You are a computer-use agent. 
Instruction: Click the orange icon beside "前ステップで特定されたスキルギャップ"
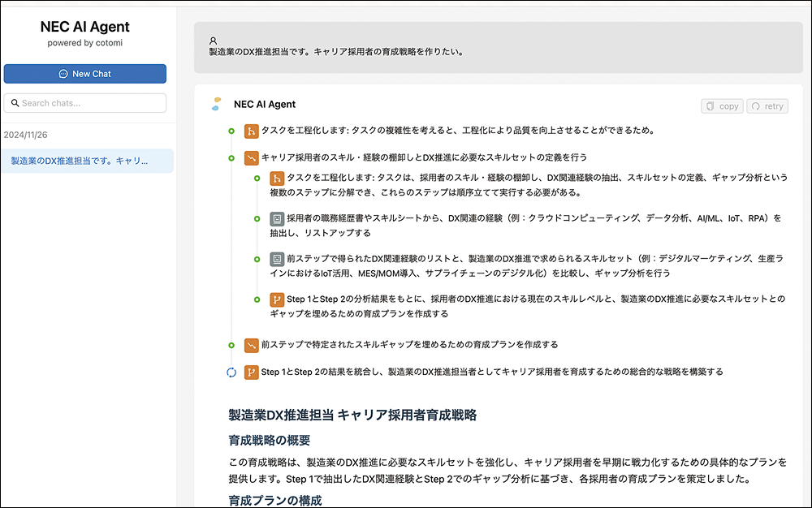pyautogui.click(x=251, y=345)
